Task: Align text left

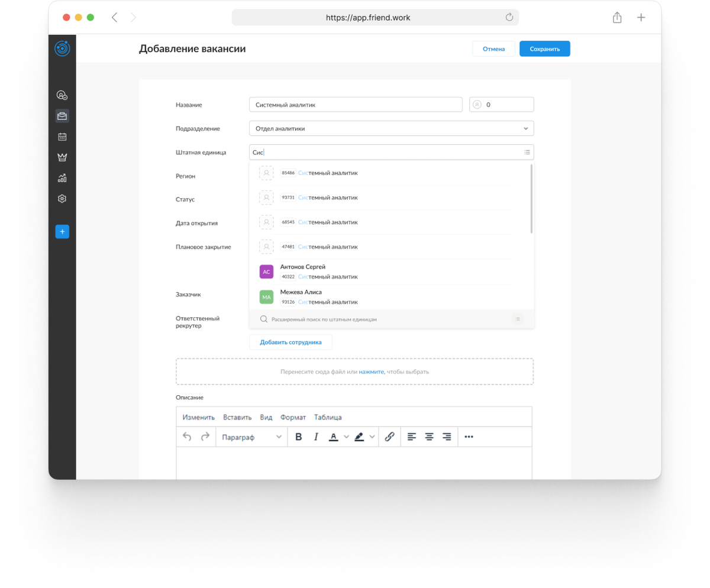Action: coord(412,437)
